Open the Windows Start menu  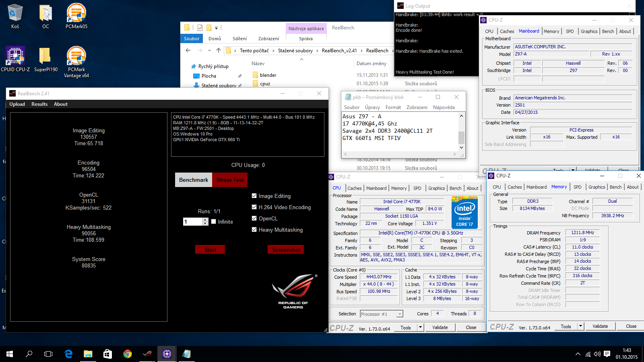(x=10, y=354)
